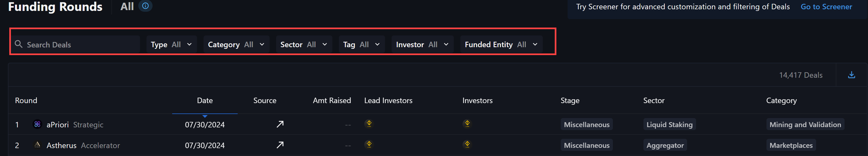The image size is (868, 156).
Task: Expand the Type filter dropdown
Action: tap(172, 44)
